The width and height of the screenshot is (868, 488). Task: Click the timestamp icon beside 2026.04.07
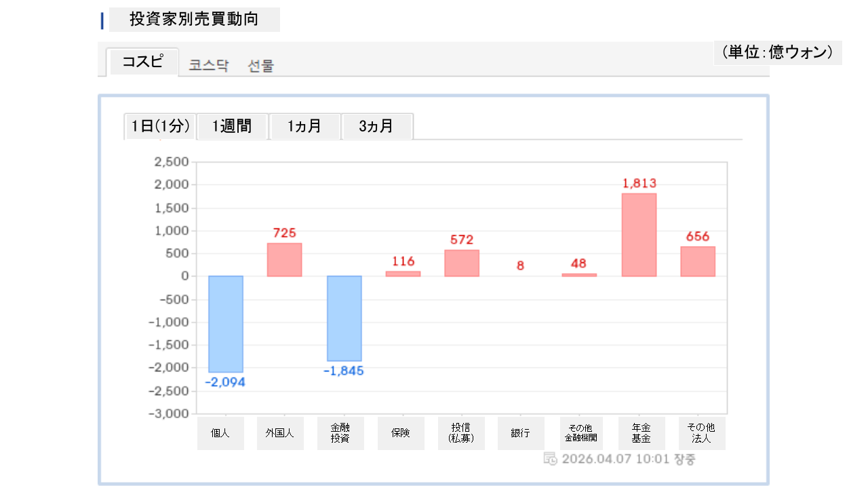(x=551, y=459)
